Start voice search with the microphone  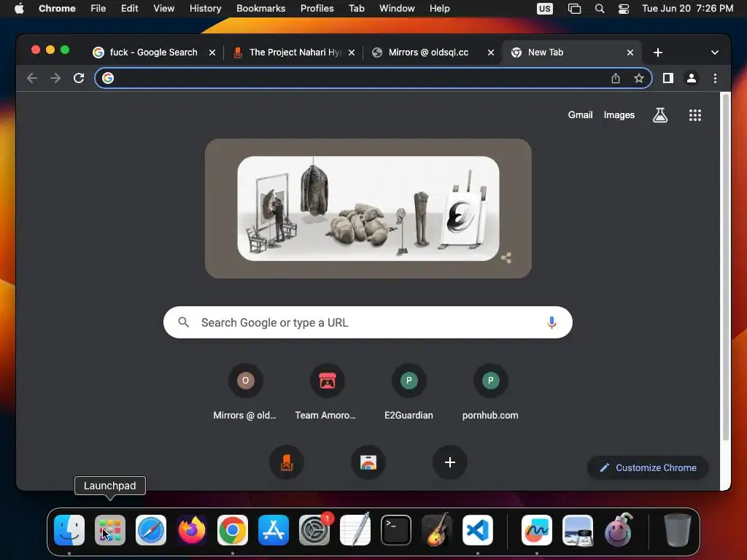[x=551, y=322]
